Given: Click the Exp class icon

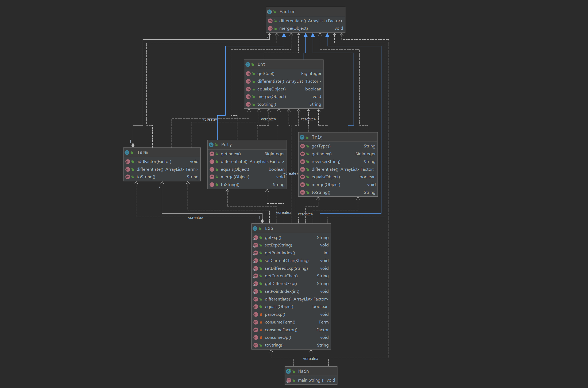Looking at the screenshot, I should (x=255, y=229).
